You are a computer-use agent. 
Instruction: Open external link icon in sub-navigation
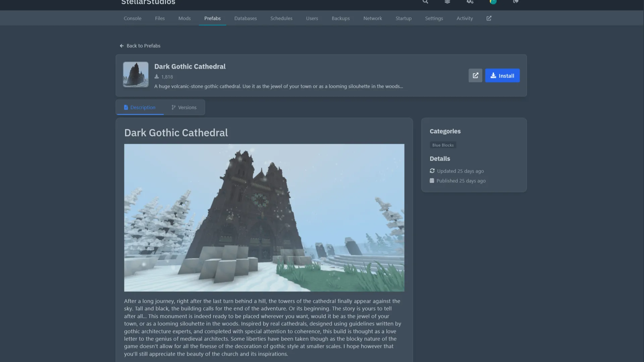point(489,18)
